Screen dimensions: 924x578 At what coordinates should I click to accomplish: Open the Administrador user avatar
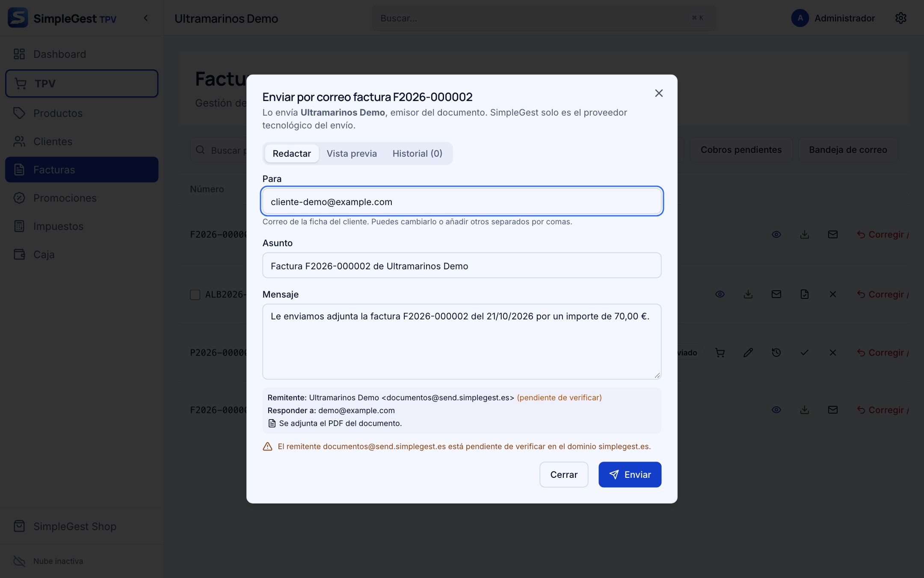click(800, 18)
